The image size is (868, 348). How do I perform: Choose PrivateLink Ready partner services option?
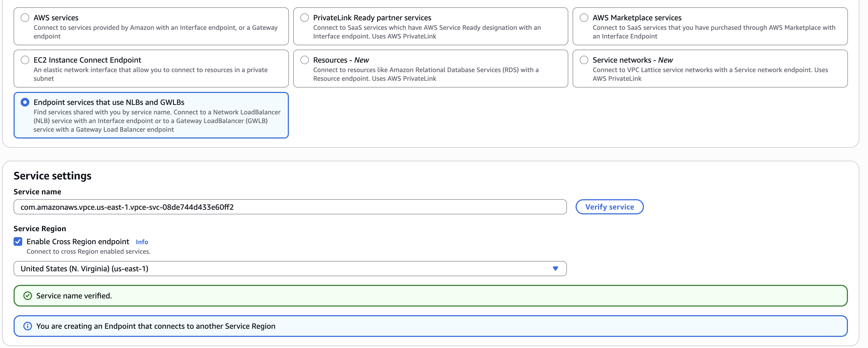coord(304,18)
